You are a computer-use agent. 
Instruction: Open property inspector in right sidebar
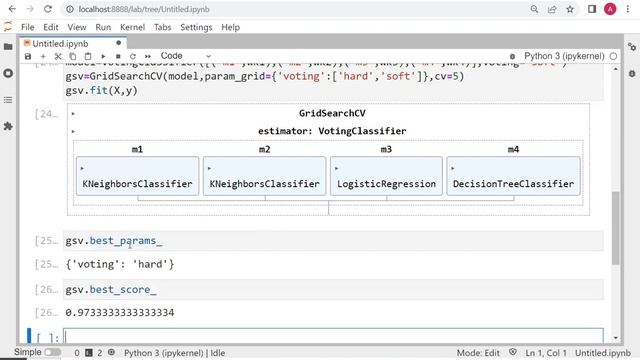(x=632, y=47)
